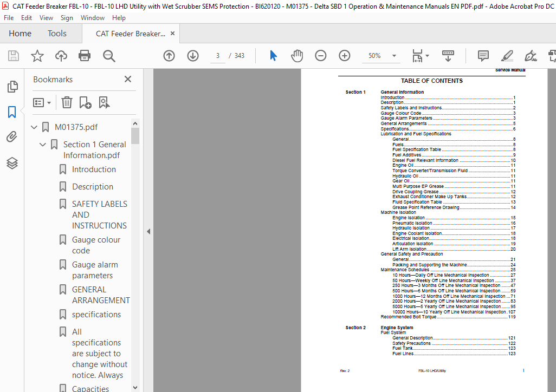Viewport: 556px width, 392px height.
Task: Open zoom level dropdown arrow
Action: pyautogui.click(x=394, y=56)
